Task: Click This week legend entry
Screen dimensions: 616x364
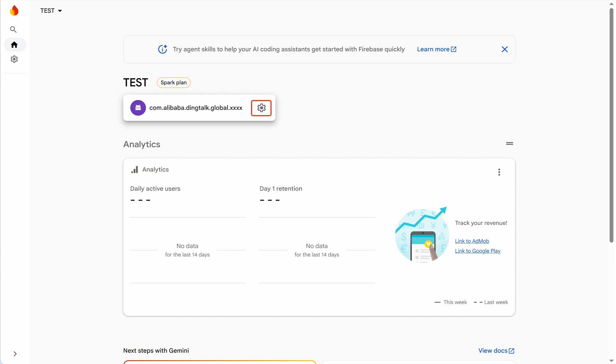Action: point(451,302)
